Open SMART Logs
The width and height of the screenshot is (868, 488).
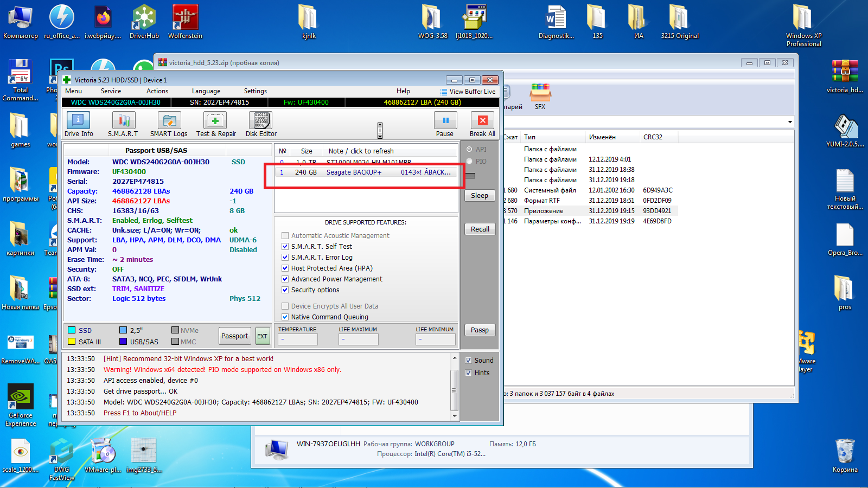tap(169, 124)
